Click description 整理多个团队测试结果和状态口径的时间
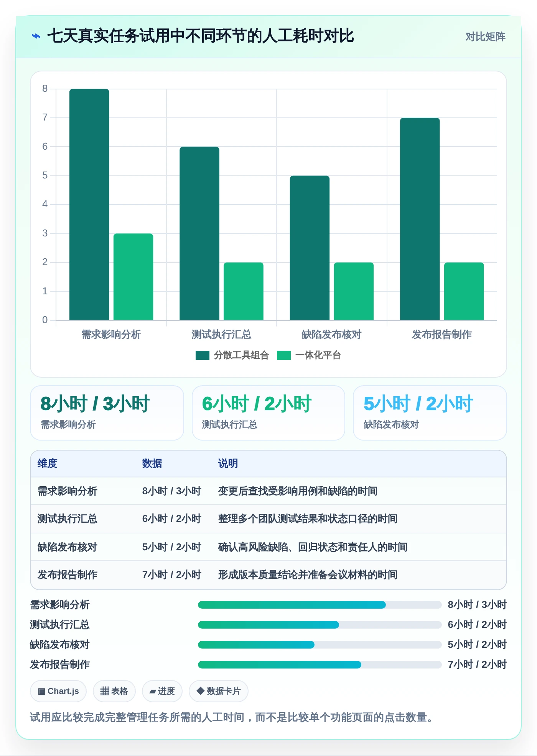Screen dimensions: 537x756 308,519
